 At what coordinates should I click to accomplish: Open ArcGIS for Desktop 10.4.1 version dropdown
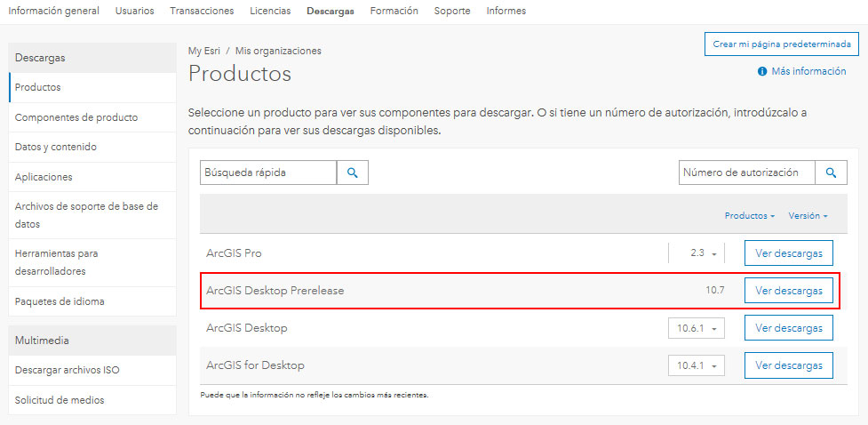[697, 365]
